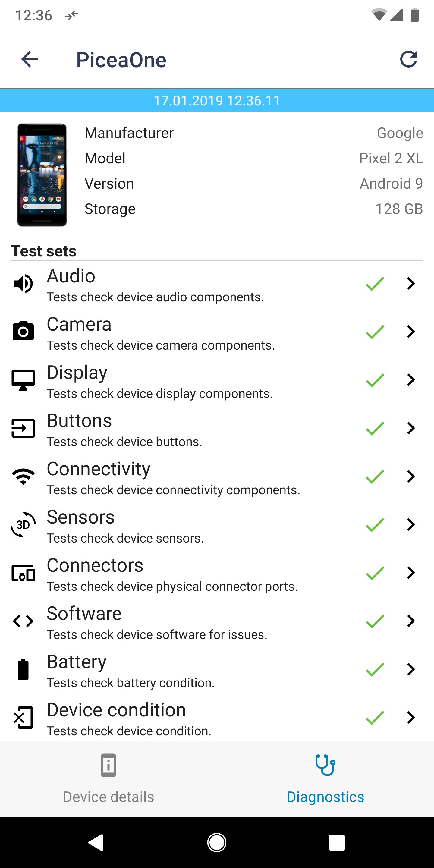Select the Software code brackets icon
Image resolution: width=434 pixels, height=868 pixels.
click(23, 621)
